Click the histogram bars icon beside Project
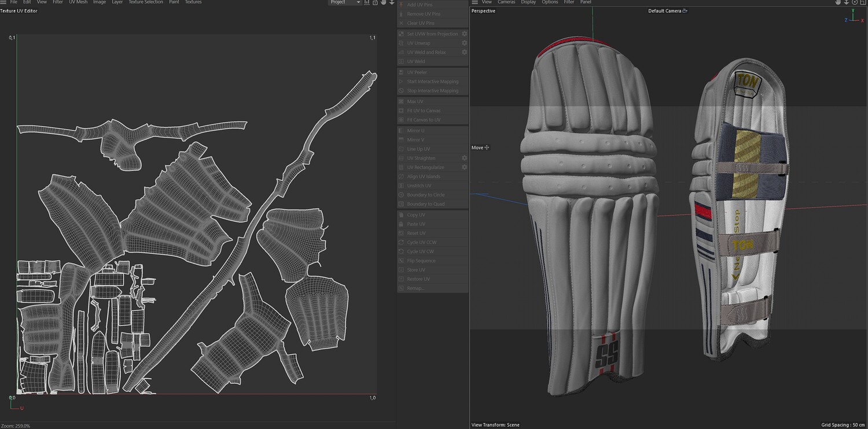The image size is (868, 429). coord(367,2)
